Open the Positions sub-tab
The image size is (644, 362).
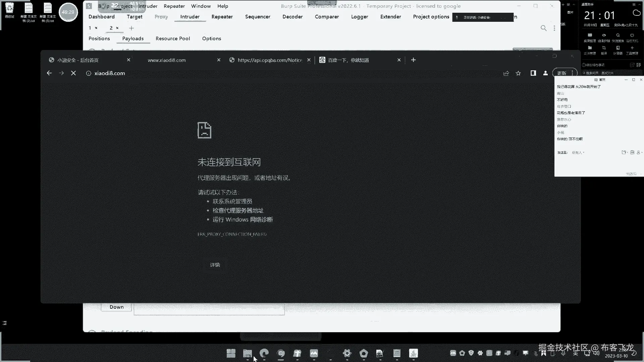click(99, 39)
